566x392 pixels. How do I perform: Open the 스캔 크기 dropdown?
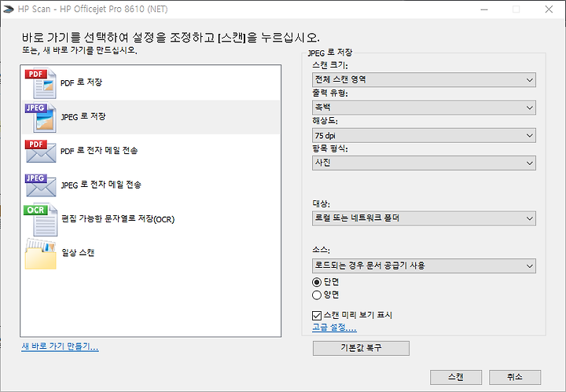pyautogui.click(x=424, y=79)
